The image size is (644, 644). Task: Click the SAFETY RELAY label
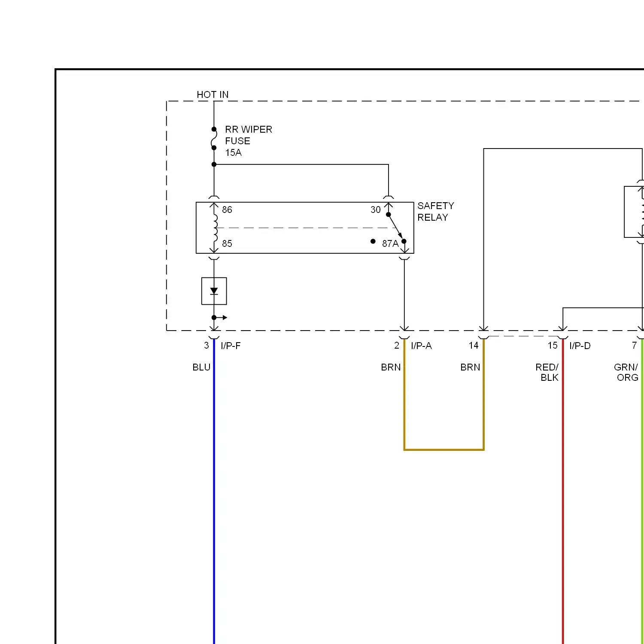click(435, 212)
